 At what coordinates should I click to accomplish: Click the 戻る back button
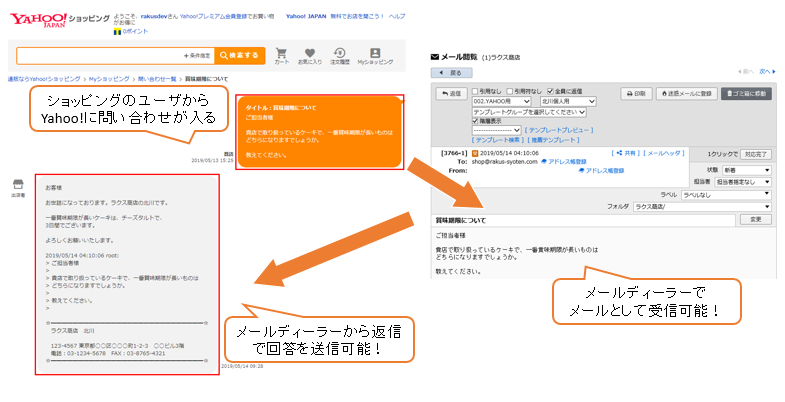pos(452,73)
